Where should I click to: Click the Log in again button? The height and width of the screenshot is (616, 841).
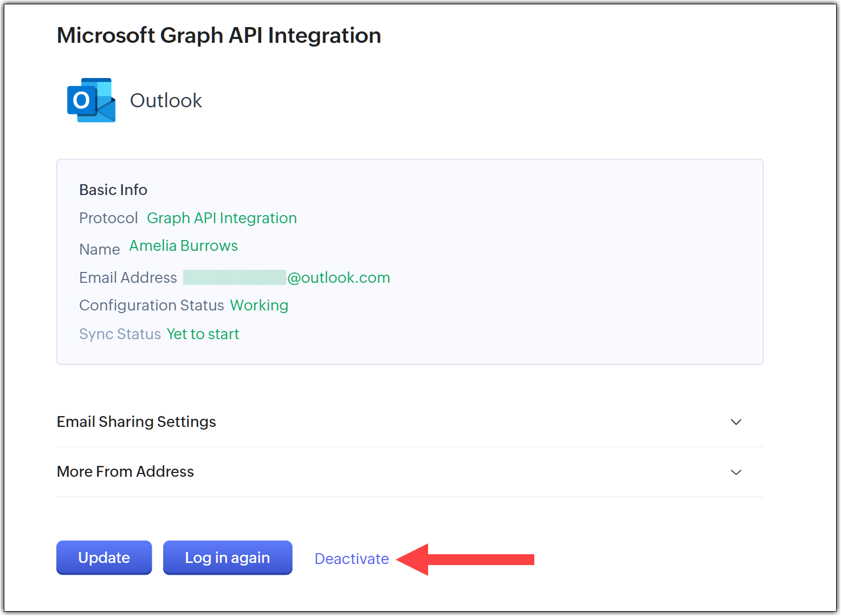[x=228, y=557]
